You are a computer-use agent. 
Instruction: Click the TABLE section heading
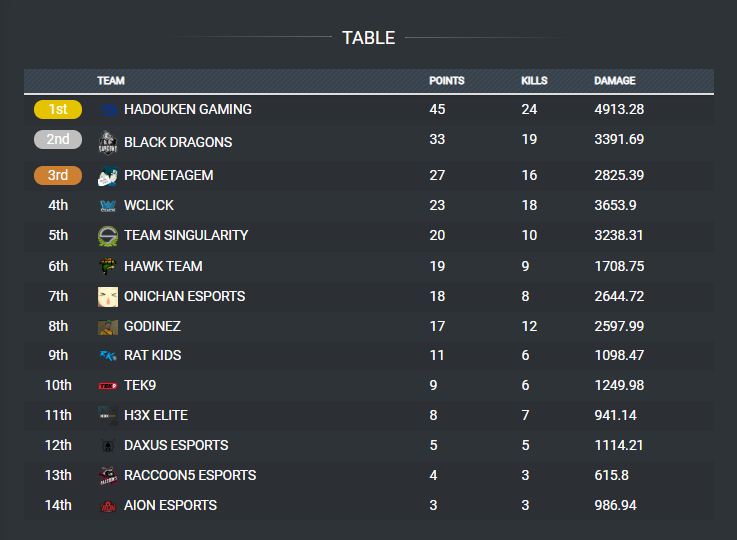pos(368,38)
